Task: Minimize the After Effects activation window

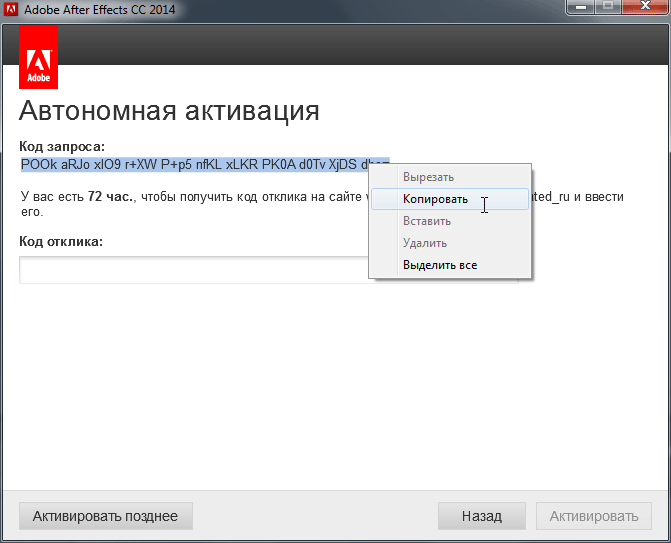Action: tap(581, 7)
